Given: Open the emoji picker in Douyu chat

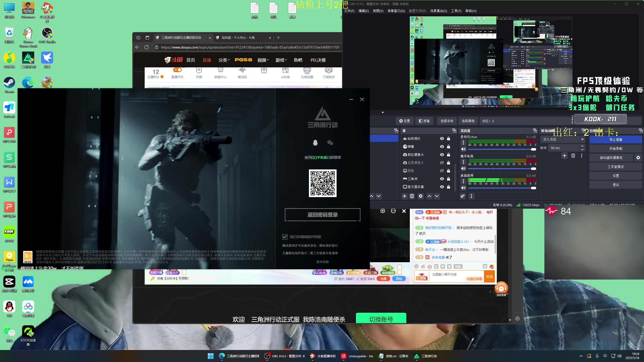Looking at the screenshot, I should point(417,266).
